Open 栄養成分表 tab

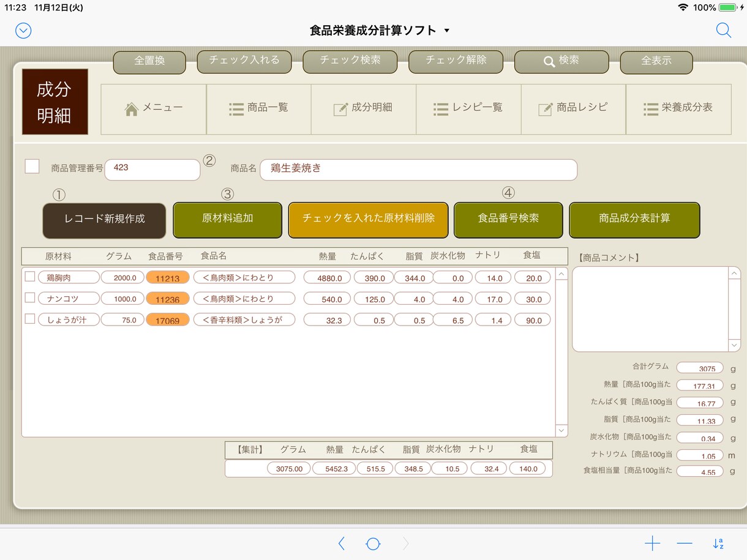[x=678, y=109]
